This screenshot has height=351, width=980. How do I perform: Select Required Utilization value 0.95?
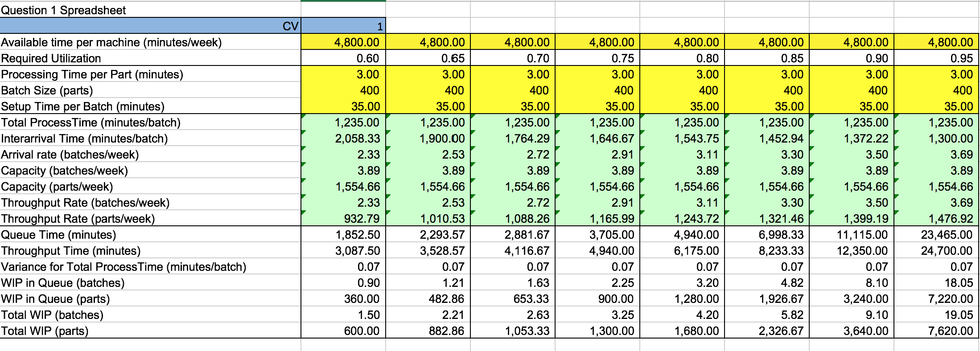pyautogui.click(x=961, y=58)
